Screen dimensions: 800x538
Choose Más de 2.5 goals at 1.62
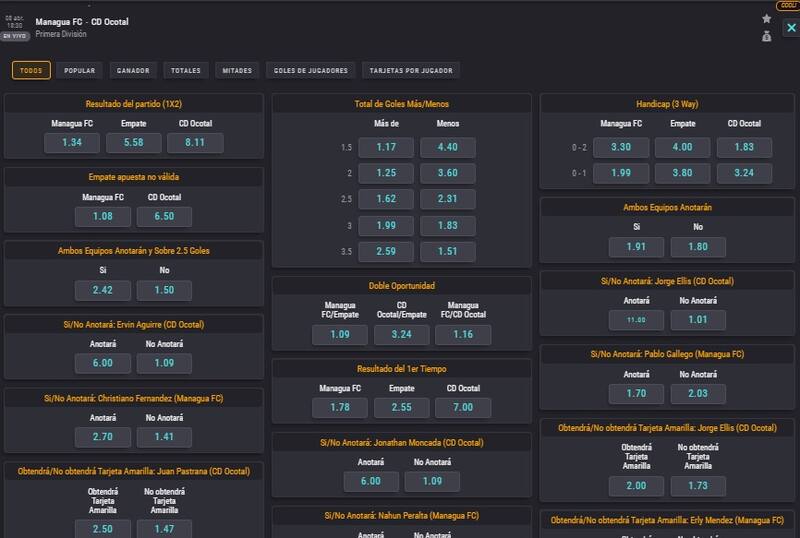387,199
